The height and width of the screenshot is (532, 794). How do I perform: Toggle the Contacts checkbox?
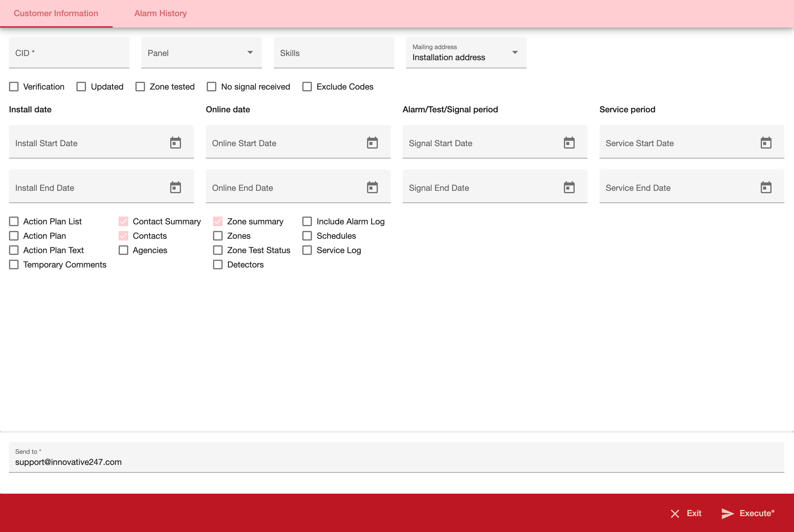click(123, 236)
